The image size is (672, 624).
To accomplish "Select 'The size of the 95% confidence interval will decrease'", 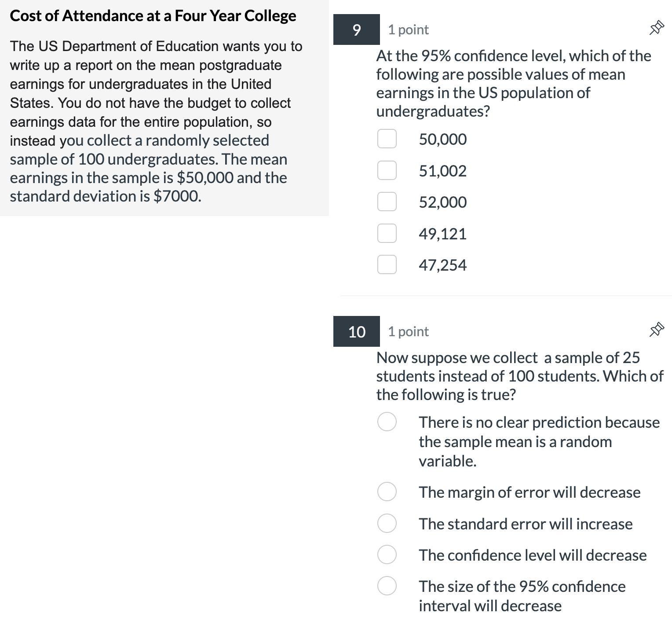I will [386, 587].
